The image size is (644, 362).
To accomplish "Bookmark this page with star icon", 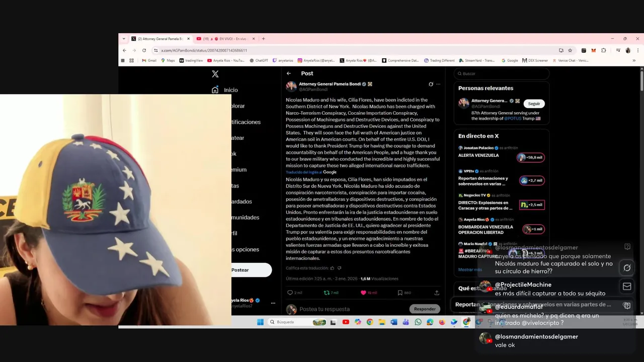I will 570,50.
